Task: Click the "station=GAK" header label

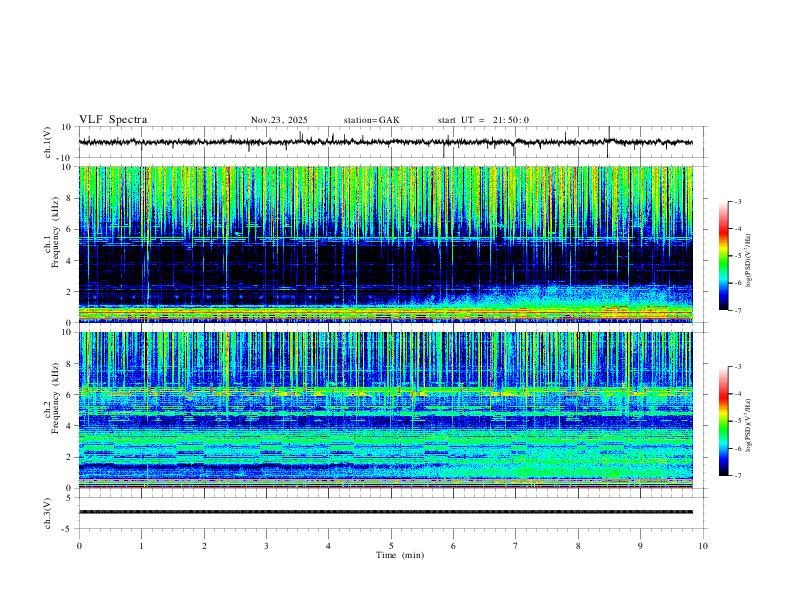Action: [x=371, y=120]
